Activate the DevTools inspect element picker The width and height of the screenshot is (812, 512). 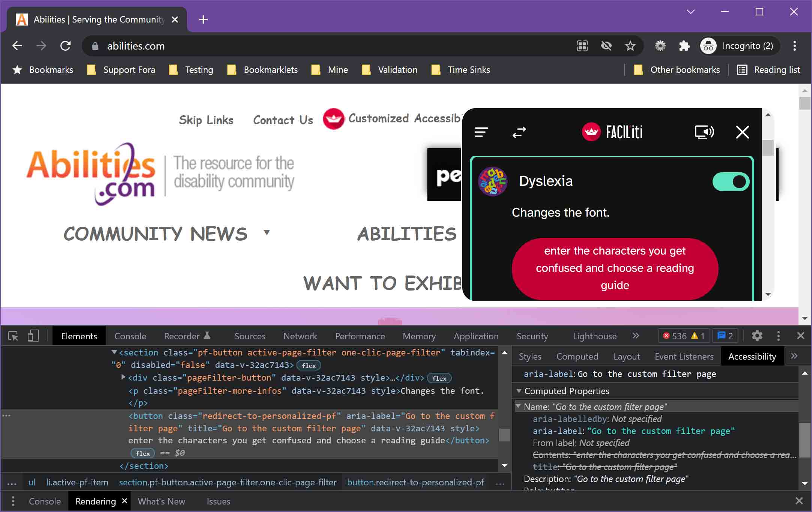tap(14, 336)
